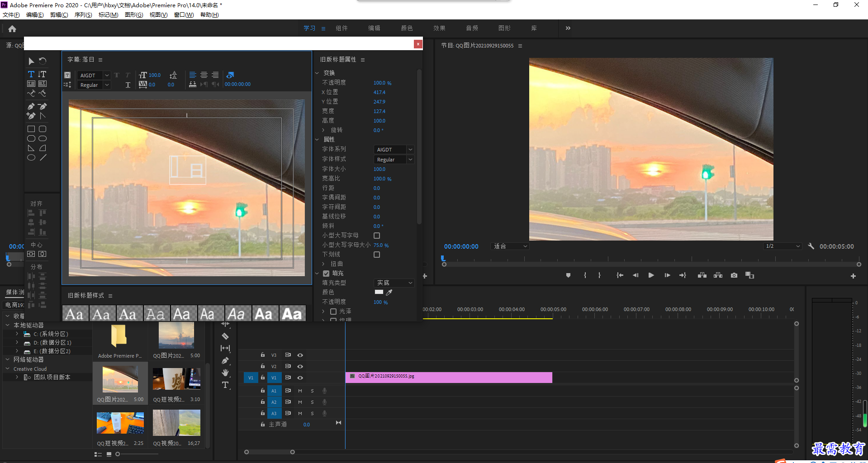Collapse the Transform section
The width and height of the screenshot is (868, 463).
pos(317,73)
